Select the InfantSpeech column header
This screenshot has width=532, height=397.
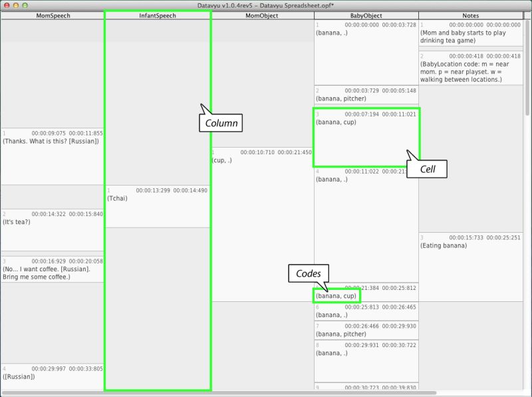pyautogui.click(x=157, y=14)
